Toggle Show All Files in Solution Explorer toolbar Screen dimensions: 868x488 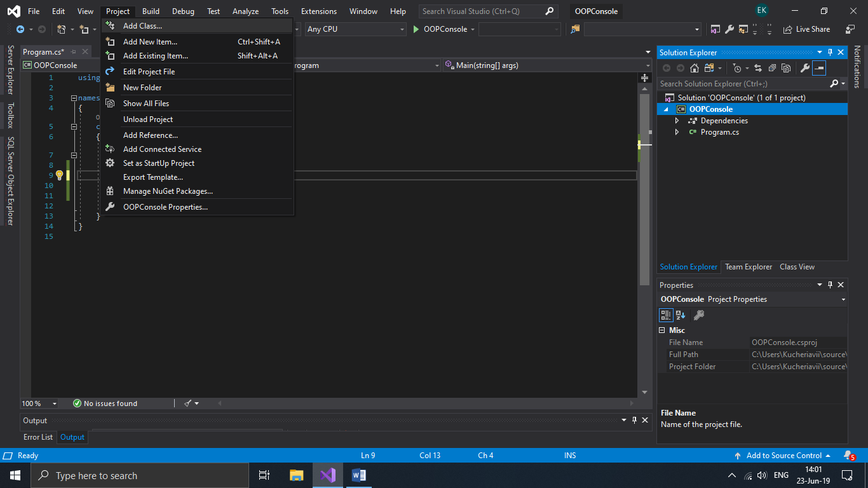(x=786, y=68)
